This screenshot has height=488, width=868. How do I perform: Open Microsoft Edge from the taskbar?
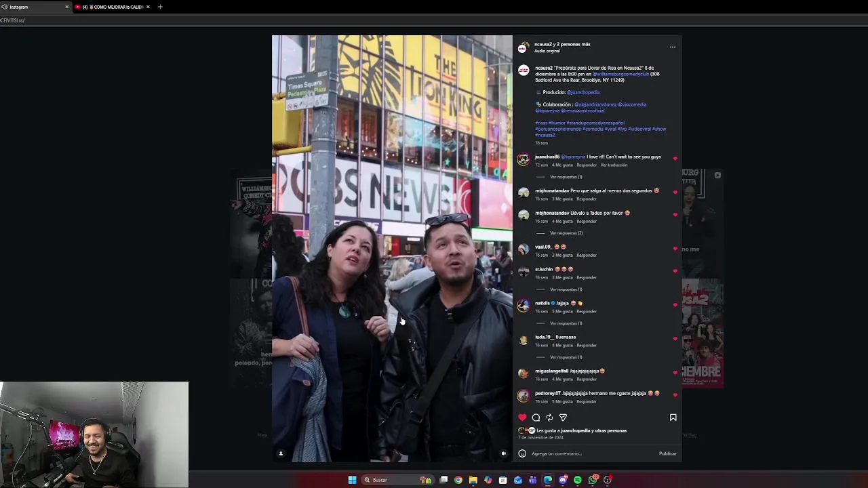click(x=548, y=480)
